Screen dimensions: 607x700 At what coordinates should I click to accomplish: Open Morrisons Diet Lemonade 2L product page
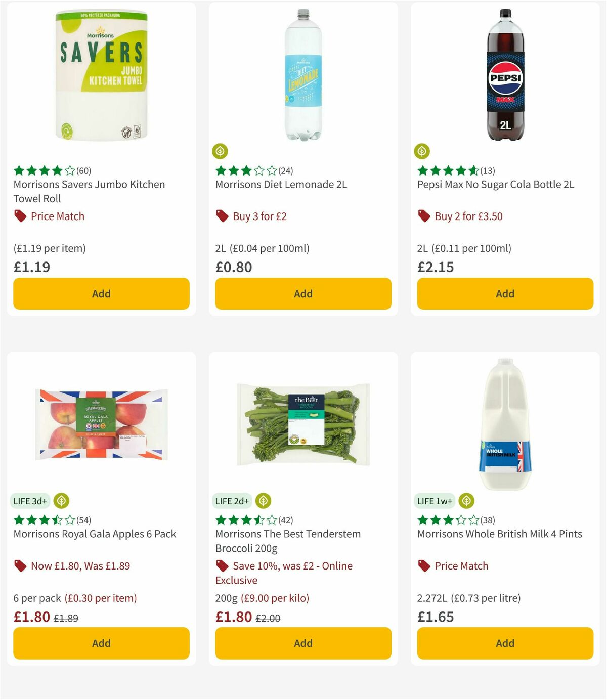coord(281,185)
